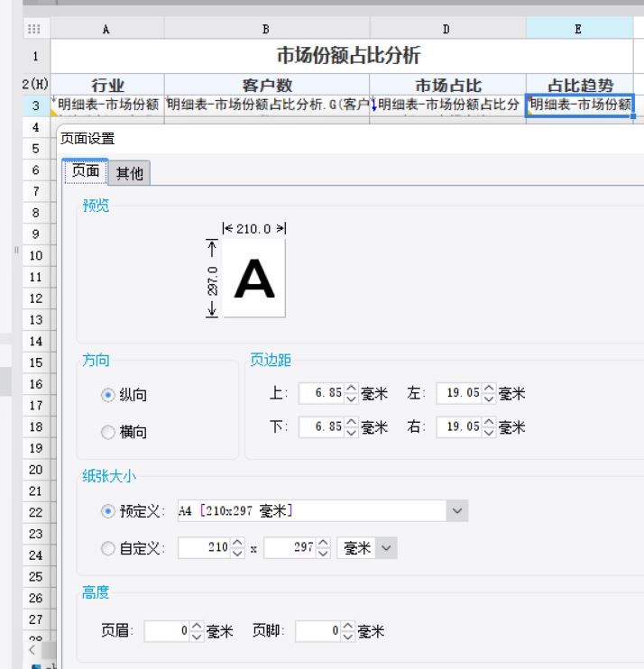
Task: Click the 左 left margin stepper arrows
Action: [489, 394]
